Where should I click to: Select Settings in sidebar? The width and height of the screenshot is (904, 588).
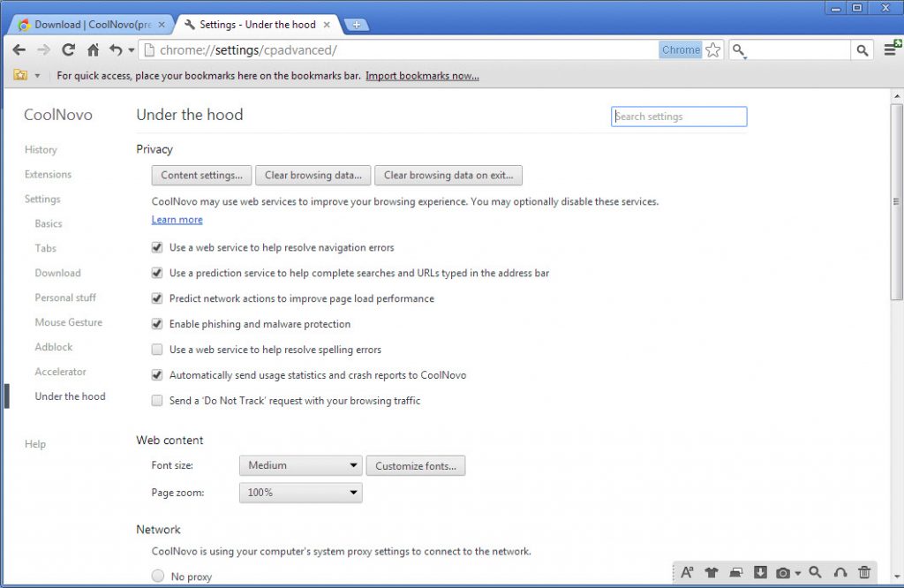(42, 199)
